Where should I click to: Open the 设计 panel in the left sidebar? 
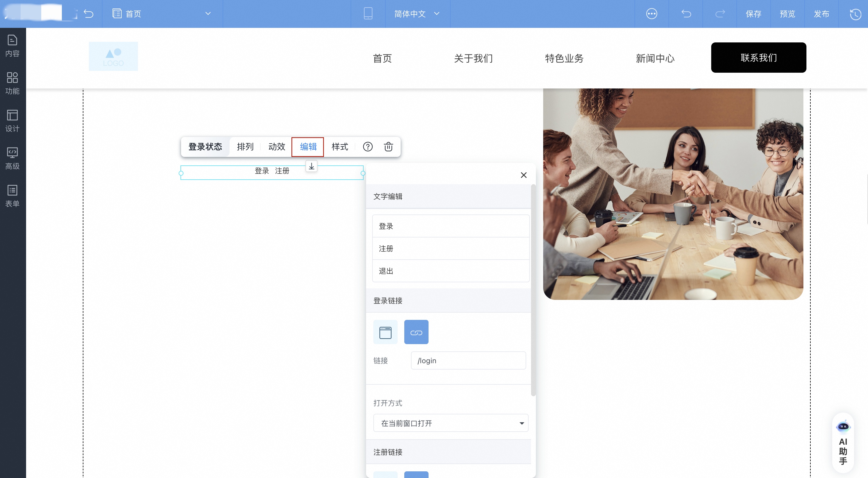pyautogui.click(x=12, y=121)
